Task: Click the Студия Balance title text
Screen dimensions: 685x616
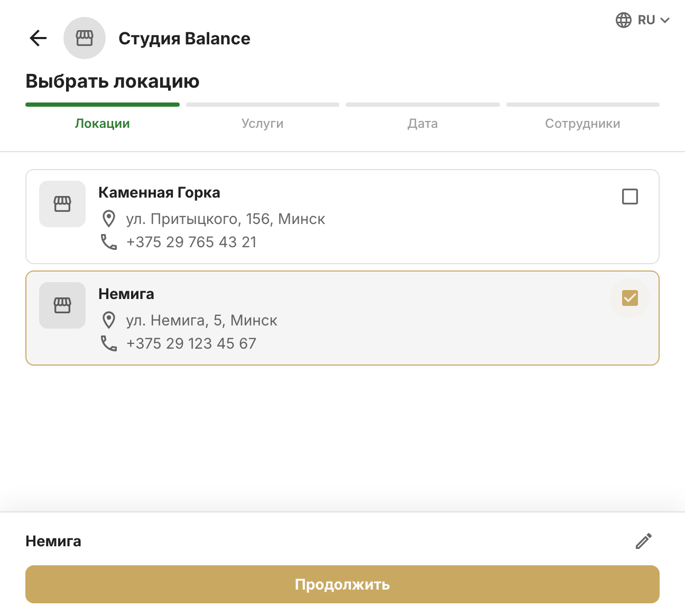Action: (184, 39)
